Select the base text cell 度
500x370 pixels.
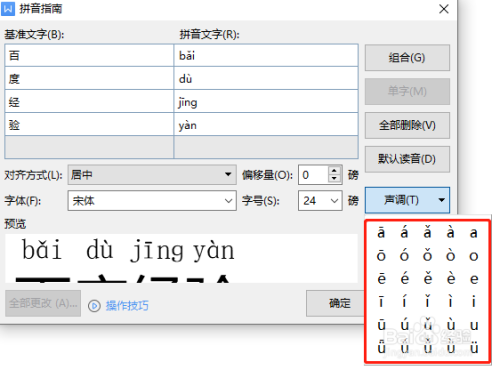[x=89, y=78]
